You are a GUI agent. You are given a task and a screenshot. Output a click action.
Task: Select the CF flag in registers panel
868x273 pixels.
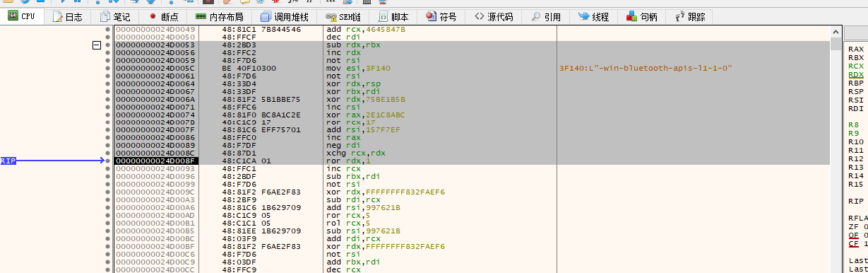click(852, 243)
